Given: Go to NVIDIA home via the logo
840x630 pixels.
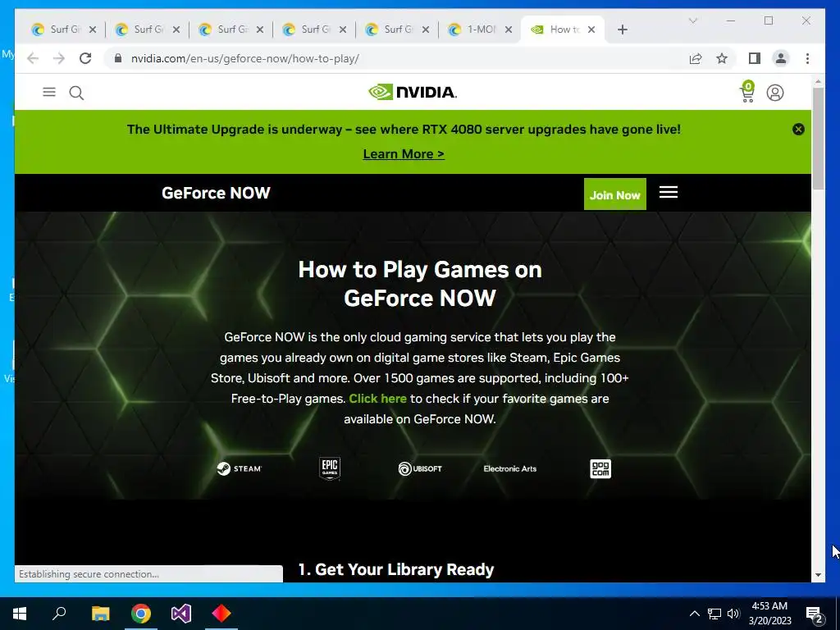Looking at the screenshot, I should tap(413, 92).
